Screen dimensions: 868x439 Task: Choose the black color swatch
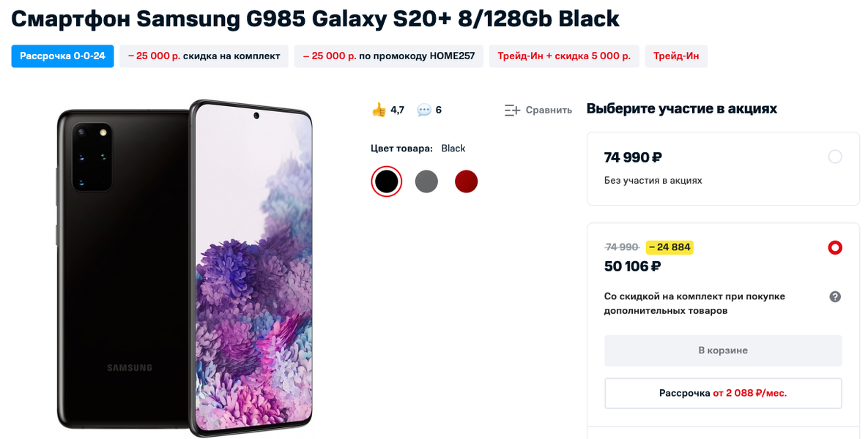386,181
